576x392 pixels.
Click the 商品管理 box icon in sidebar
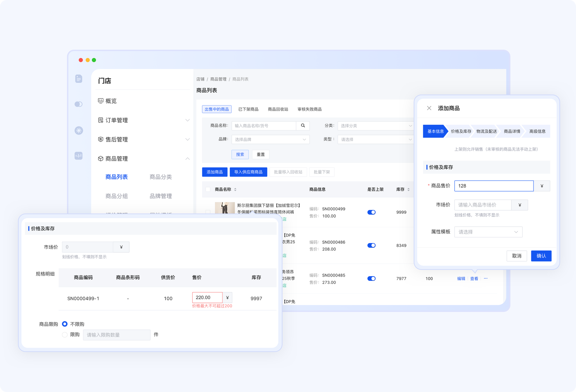[100, 158]
